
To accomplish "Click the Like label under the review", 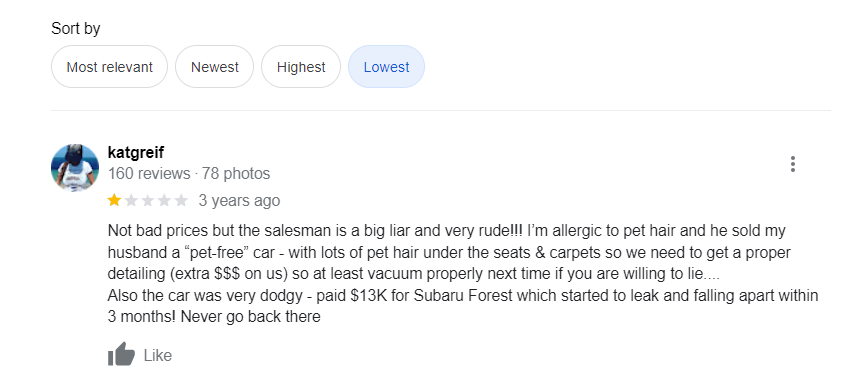I will 158,355.
